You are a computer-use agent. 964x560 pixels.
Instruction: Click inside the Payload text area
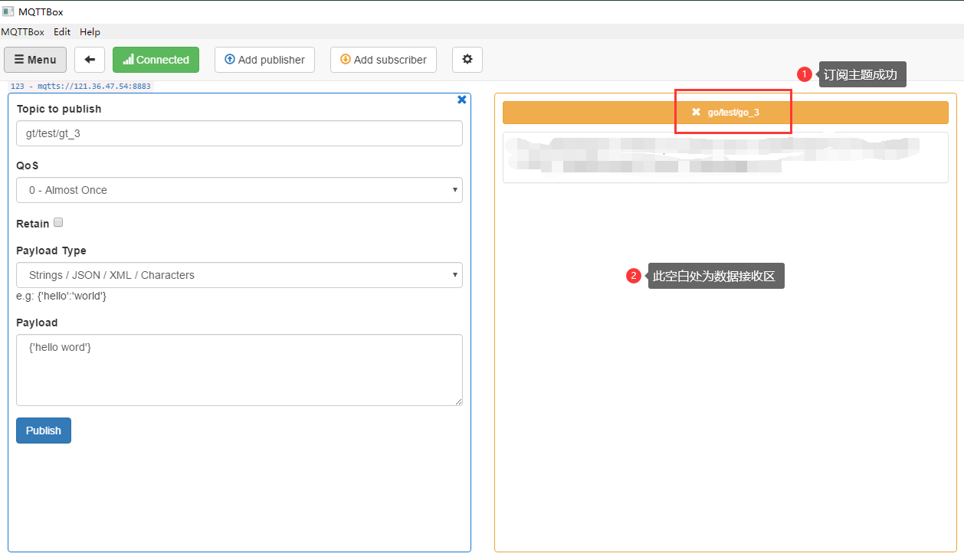239,370
